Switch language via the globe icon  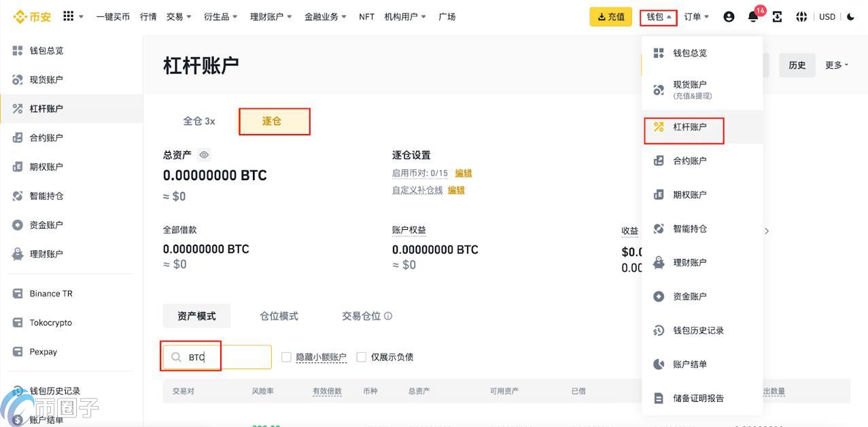tap(803, 16)
